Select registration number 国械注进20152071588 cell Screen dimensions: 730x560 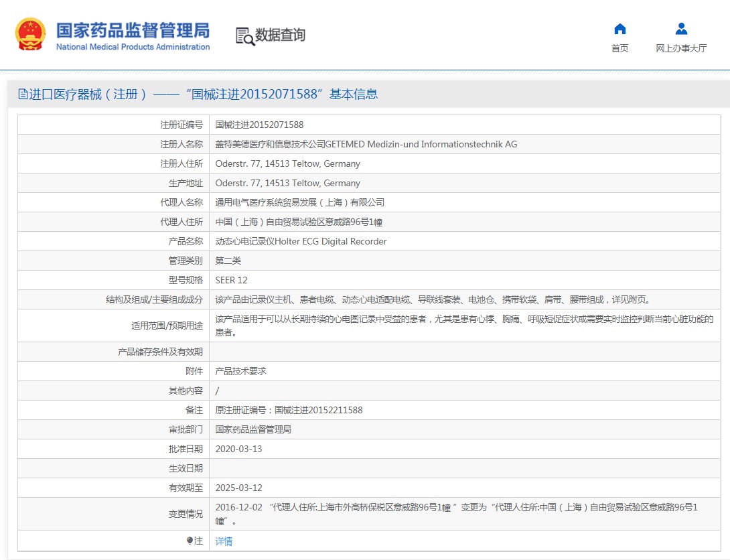(259, 125)
